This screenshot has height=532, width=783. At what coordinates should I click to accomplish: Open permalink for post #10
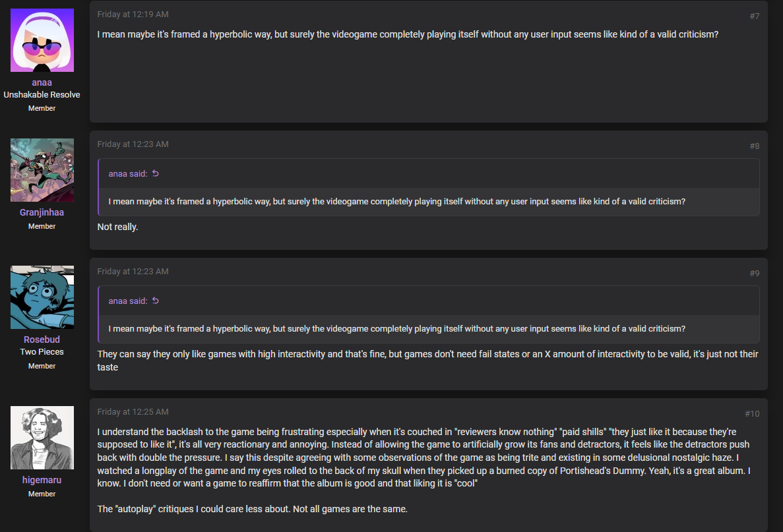tap(752, 413)
